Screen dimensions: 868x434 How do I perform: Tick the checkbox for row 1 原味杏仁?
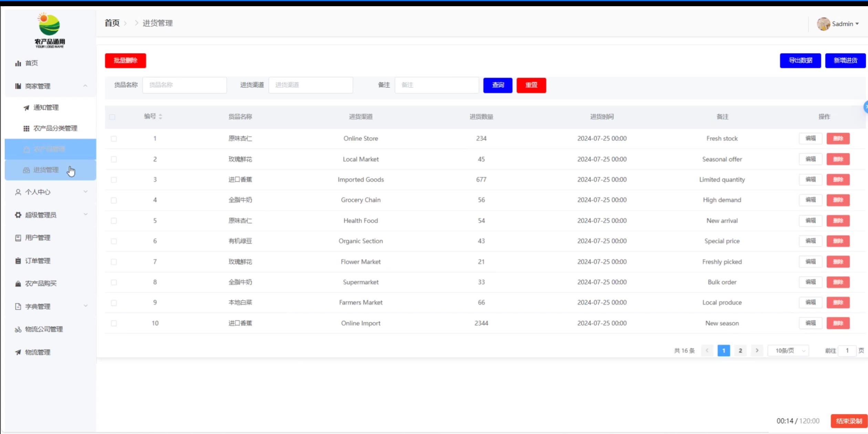[x=114, y=139]
